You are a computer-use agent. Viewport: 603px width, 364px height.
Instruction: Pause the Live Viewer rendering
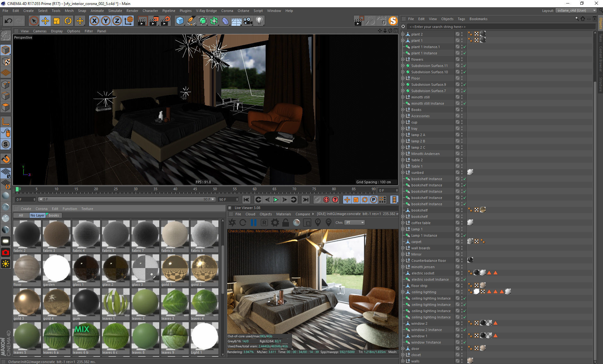(253, 223)
